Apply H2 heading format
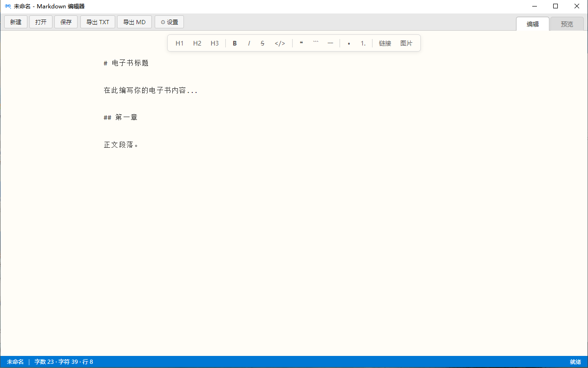Screen dimensions: 588x368 [x=197, y=43]
